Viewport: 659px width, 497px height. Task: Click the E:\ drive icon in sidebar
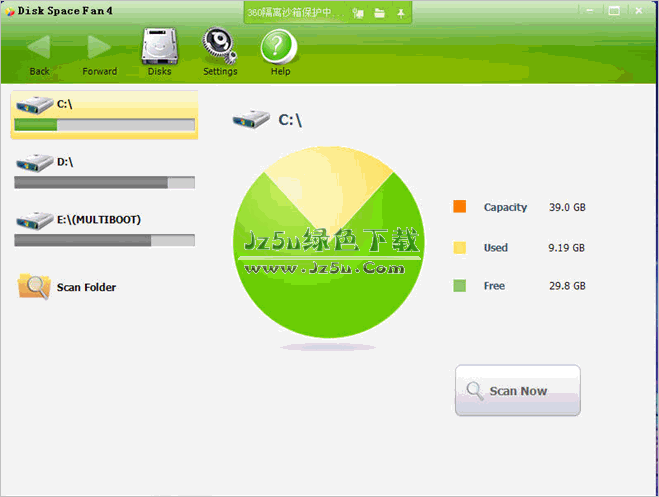(x=34, y=221)
